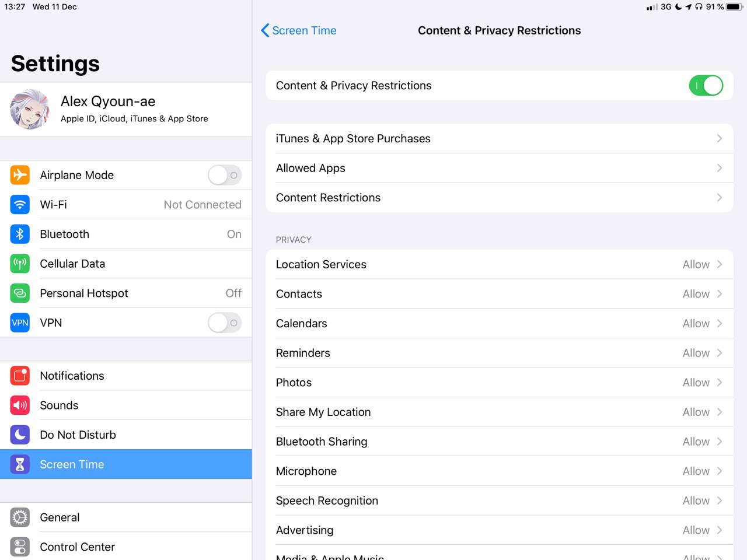The image size is (747, 560).
Task: Tap the VPN icon
Action: click(x=20, y=323)
